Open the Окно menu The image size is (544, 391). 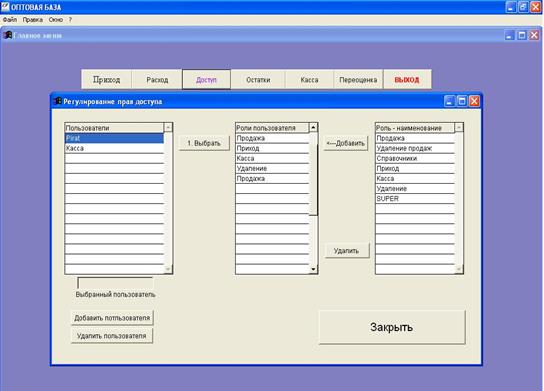56,20
